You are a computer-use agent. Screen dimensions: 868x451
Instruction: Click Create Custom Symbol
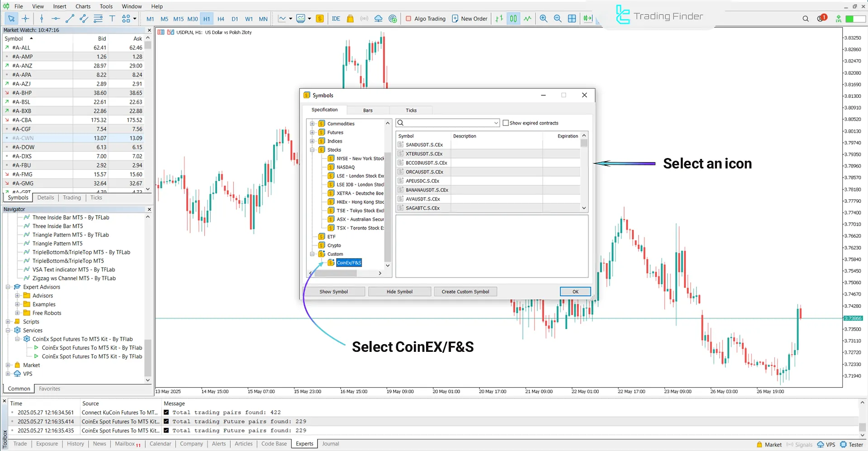pos(465,291)
